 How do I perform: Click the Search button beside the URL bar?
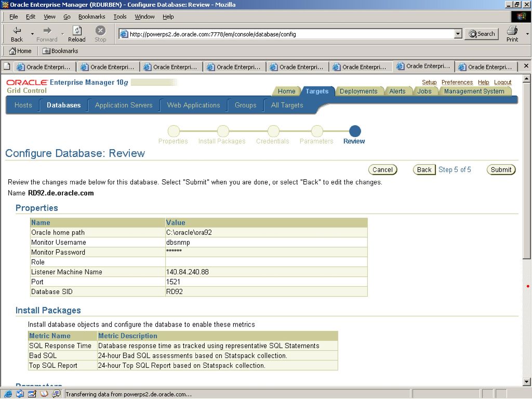click(x=482, y=34)
